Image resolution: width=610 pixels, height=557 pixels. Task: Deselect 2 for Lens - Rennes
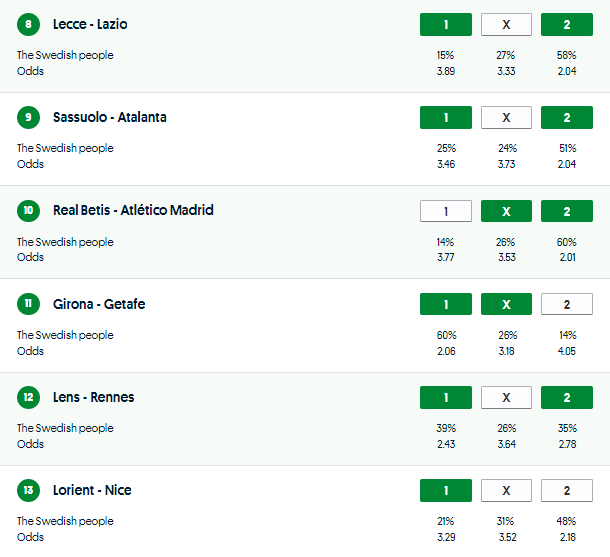point(567,397)
